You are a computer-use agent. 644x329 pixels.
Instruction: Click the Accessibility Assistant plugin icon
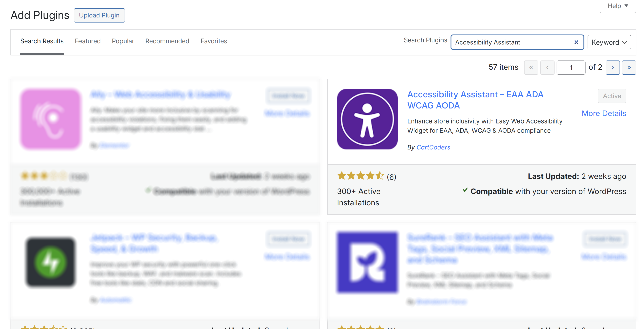pos(367,119)
